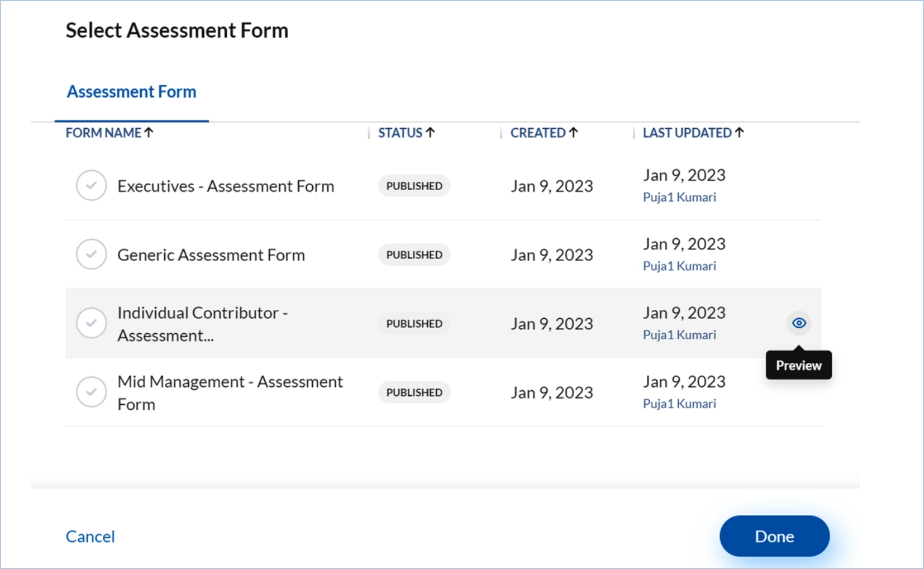Open Puja1 Kumari link in Executives row
This screenshot has width=924, height=569.
pyautogui.click(x=679, y=197)
